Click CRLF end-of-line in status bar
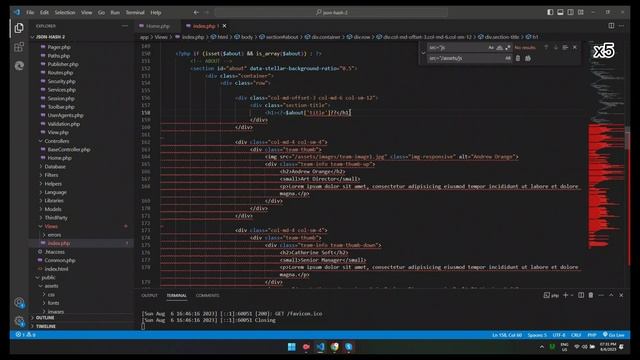Image resolution: width=640 pixels, height=360 pixels. click(x=576, y=335)
